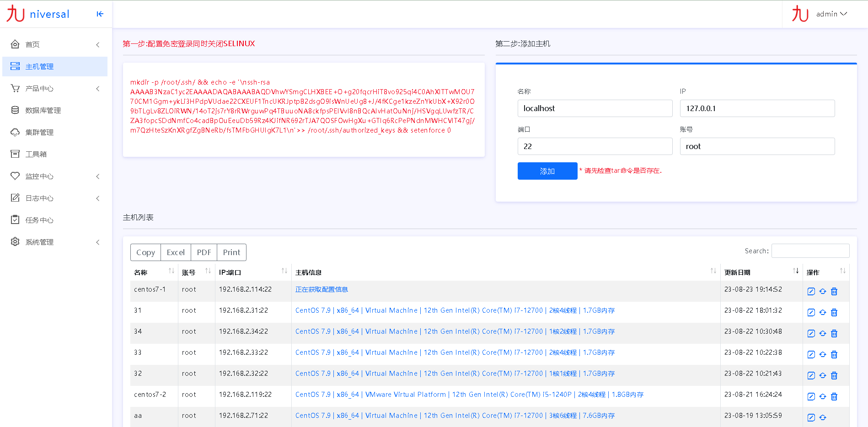The width and height of the screenshot is (868, 427).
Task: Click the edit icon for host aa
Action: (811, 417)
